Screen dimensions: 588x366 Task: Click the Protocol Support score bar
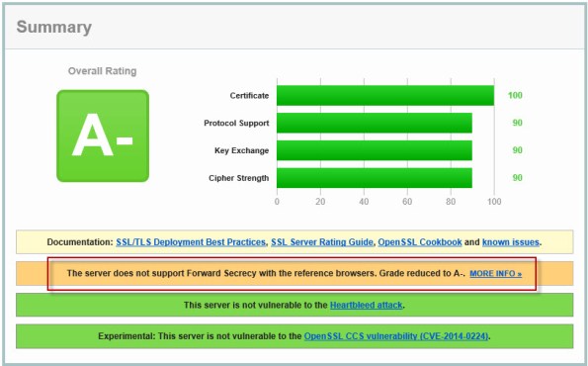point(375,123)
